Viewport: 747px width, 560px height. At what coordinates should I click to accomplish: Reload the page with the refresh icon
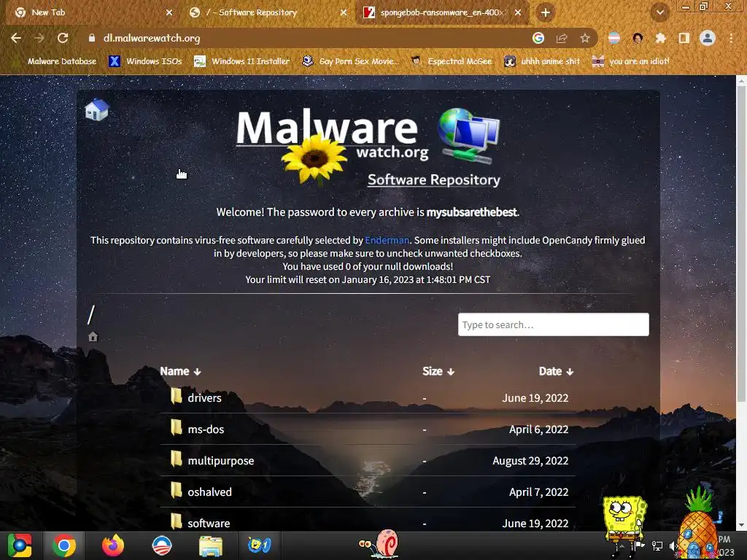(x=63, y=38)
